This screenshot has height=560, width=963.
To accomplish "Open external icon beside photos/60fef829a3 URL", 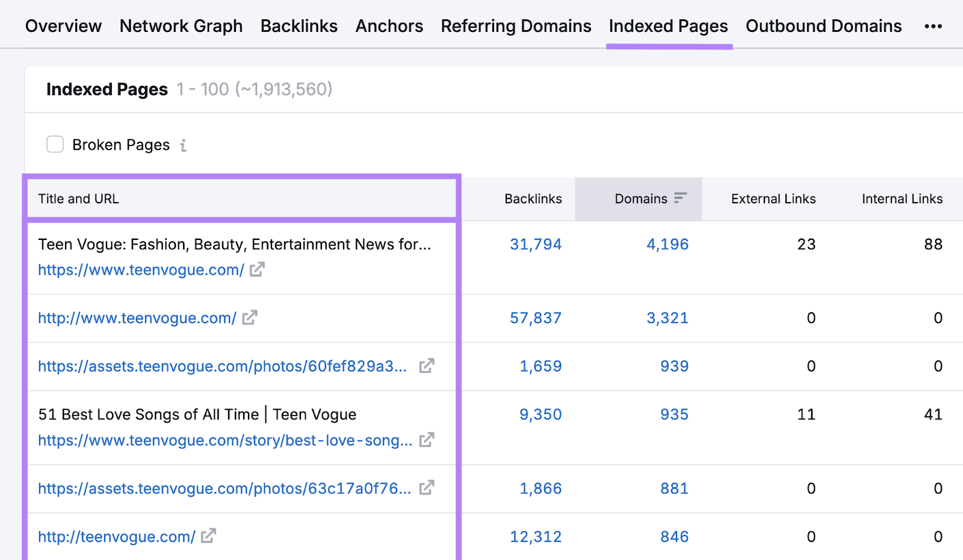I will click(427, 366).
